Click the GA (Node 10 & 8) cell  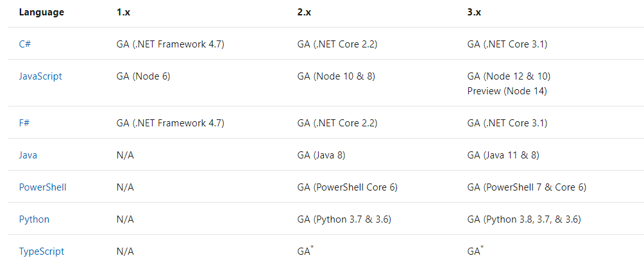336,76
